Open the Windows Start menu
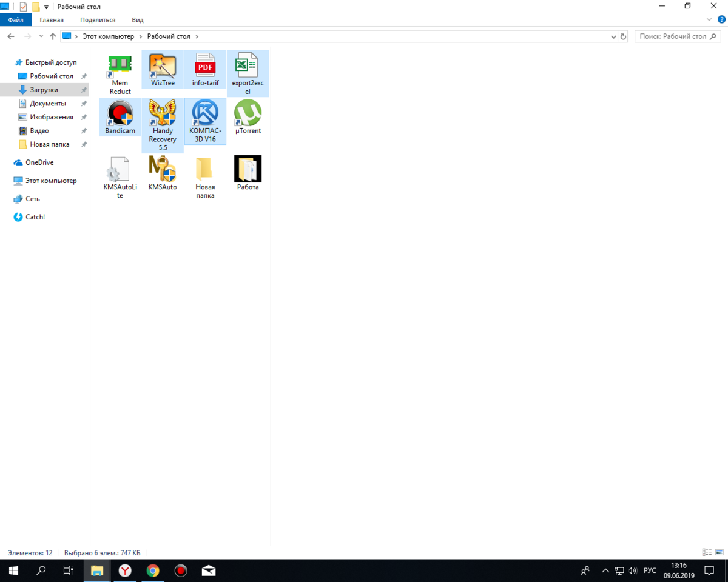 pyautogui.click(x=13, y=570)
